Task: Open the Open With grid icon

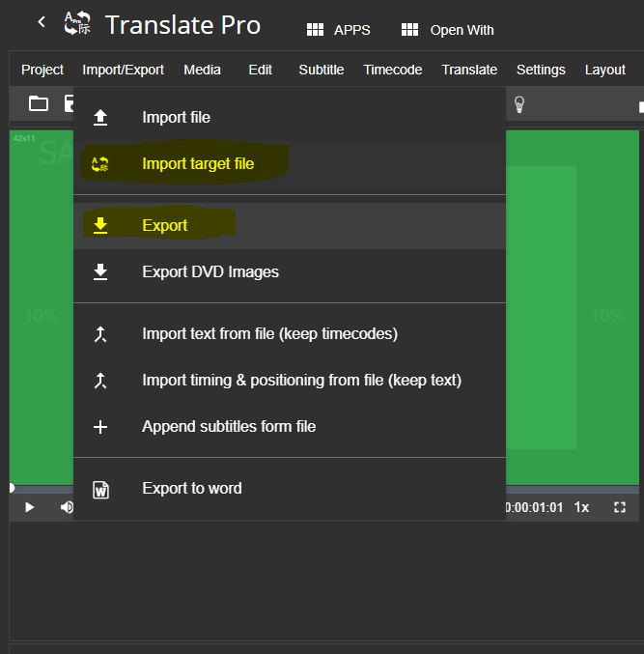Action: click(x=409, y=30)
